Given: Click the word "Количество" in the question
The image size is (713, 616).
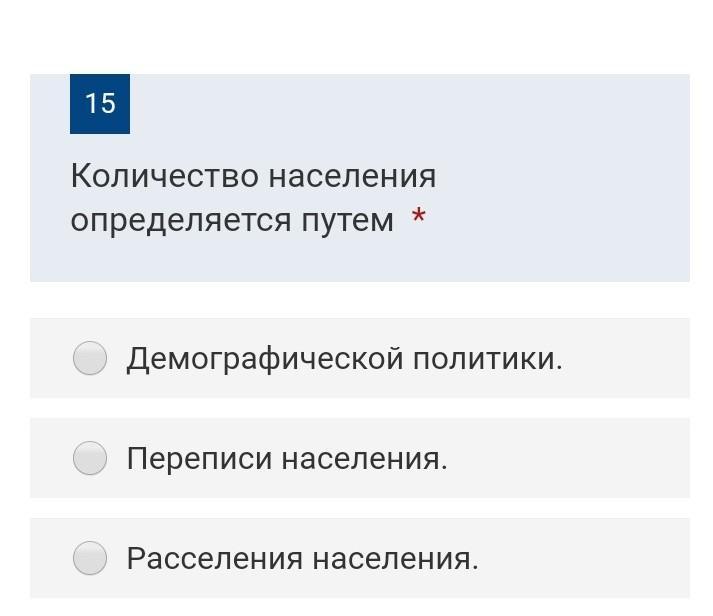Looking at the screenshot, I should pos(165,177).
